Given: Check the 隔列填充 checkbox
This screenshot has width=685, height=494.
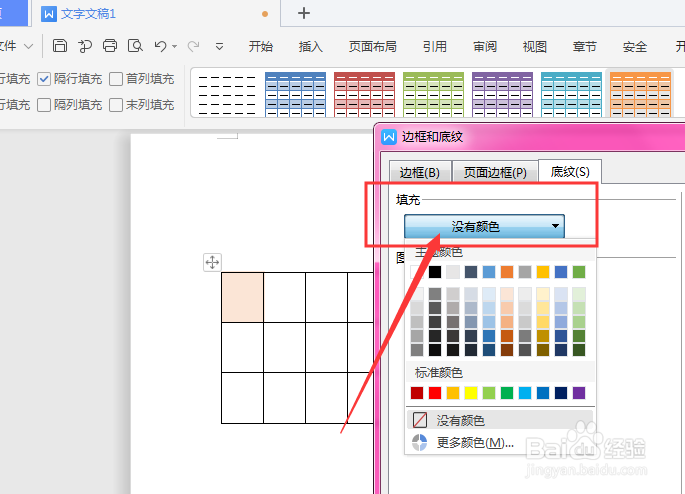Looking at the screenshot, I should [44, 105].
